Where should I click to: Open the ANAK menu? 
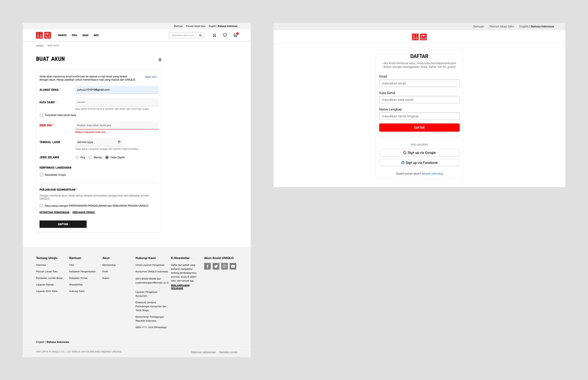[x=85, y=35]
